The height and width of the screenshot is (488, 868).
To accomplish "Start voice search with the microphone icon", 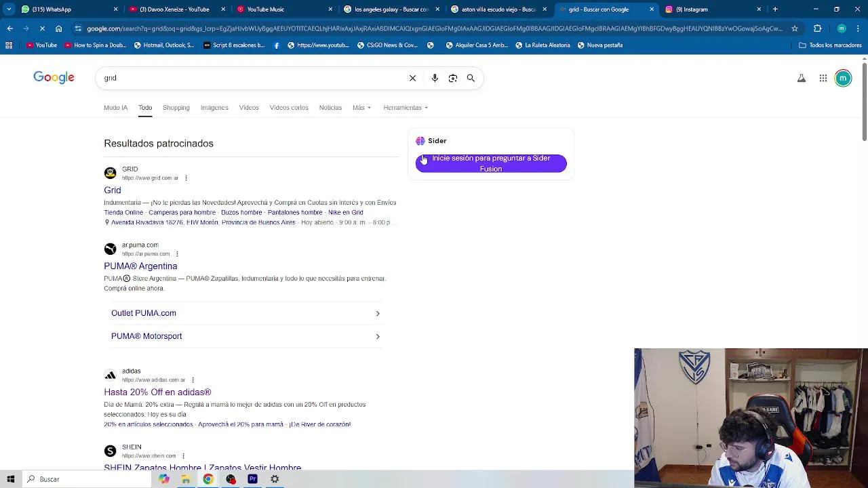I will [x=435, y=78].
